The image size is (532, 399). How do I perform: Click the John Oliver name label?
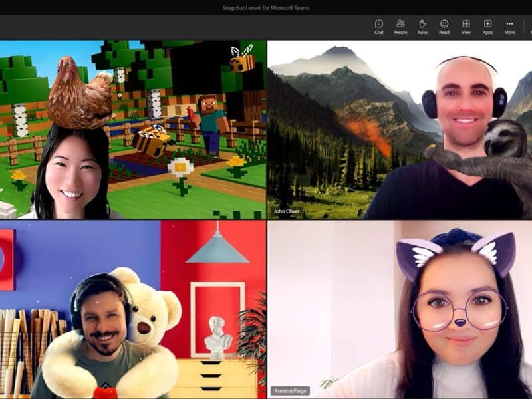pos(288,212)
